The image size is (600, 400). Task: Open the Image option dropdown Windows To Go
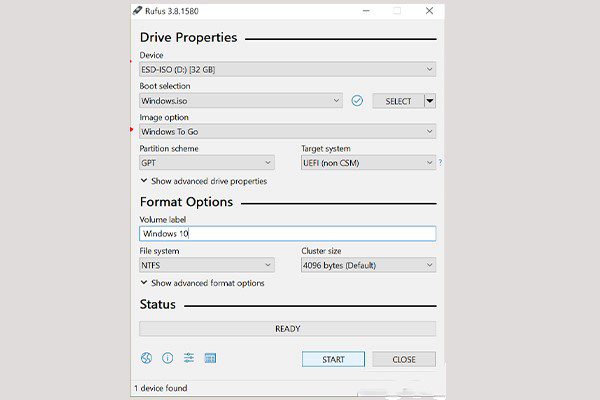[287, 131]
